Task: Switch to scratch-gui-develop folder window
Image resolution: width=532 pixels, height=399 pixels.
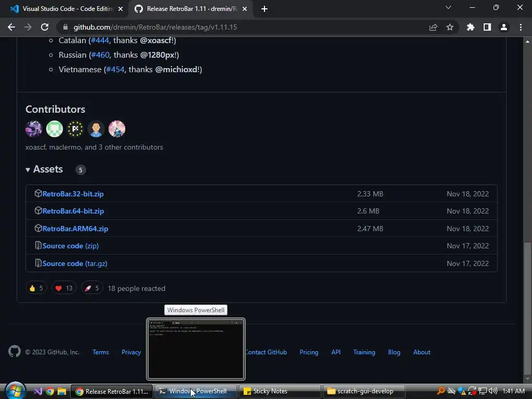Action: tap(364, 392)
